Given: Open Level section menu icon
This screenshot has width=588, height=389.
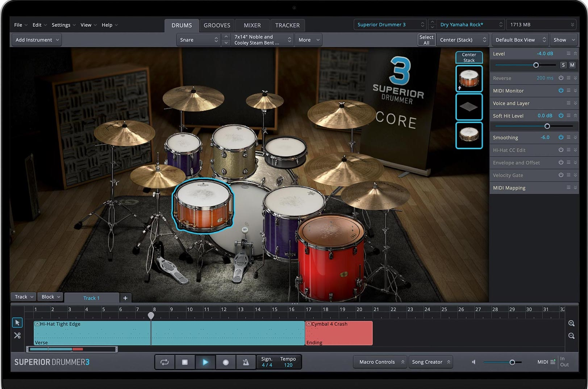Looking at the screenshot, I should click(568, 54).
